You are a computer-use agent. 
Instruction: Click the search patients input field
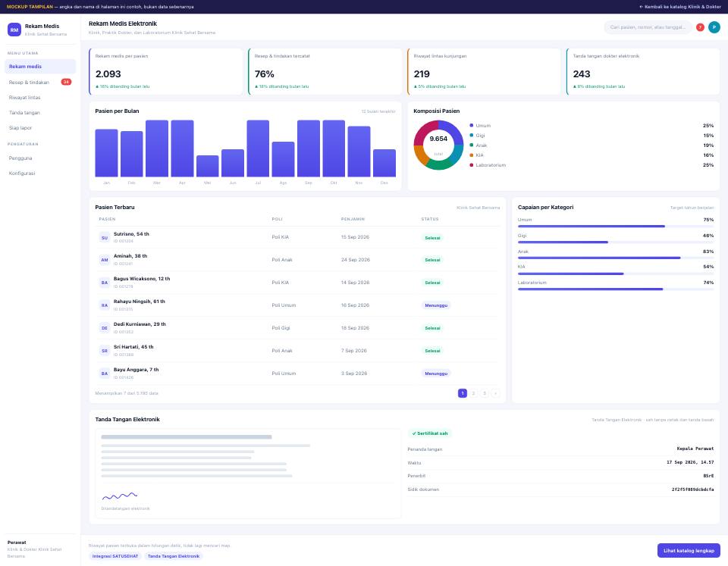[x=648, y=27]
